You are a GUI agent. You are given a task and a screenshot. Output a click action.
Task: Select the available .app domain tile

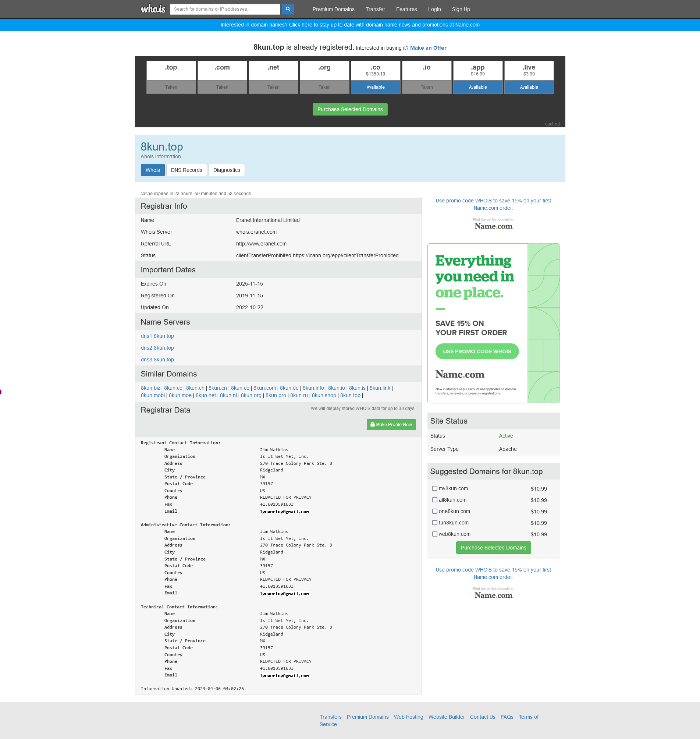coord(477,77)
